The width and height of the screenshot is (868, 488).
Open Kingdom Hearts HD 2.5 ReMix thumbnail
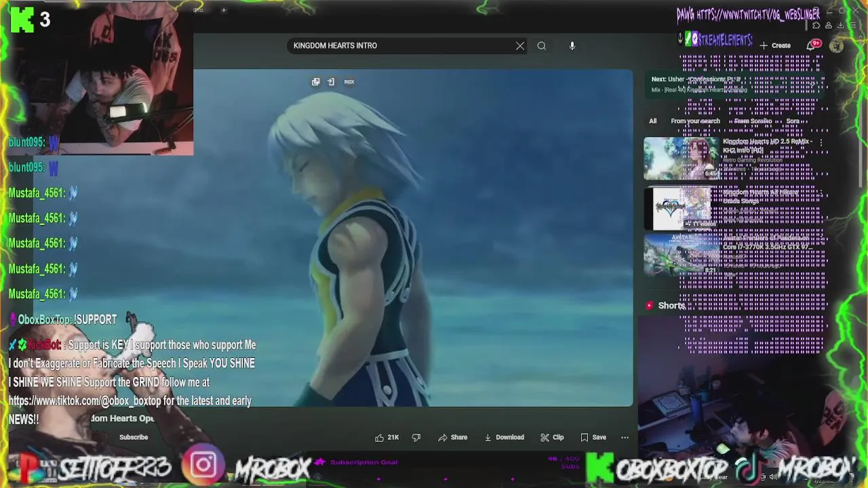[681, 159]
